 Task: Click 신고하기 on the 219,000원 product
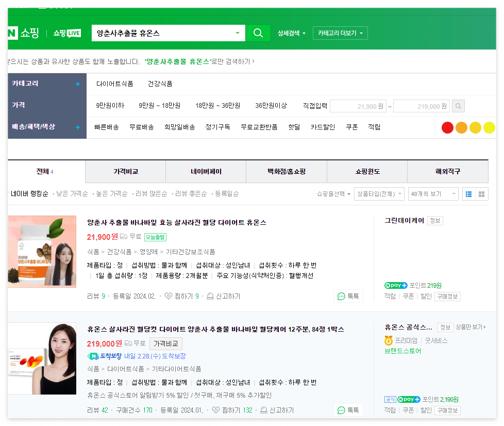277,410
